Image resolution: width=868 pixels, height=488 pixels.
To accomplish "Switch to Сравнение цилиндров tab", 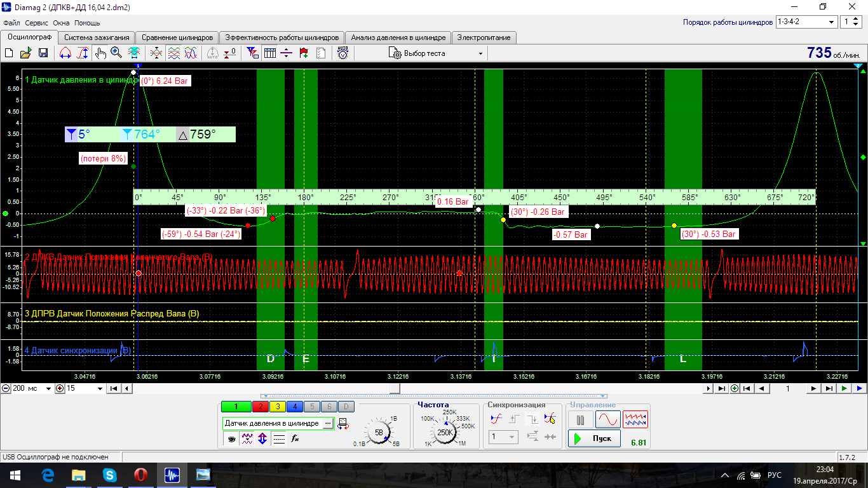I will point(177,37).
